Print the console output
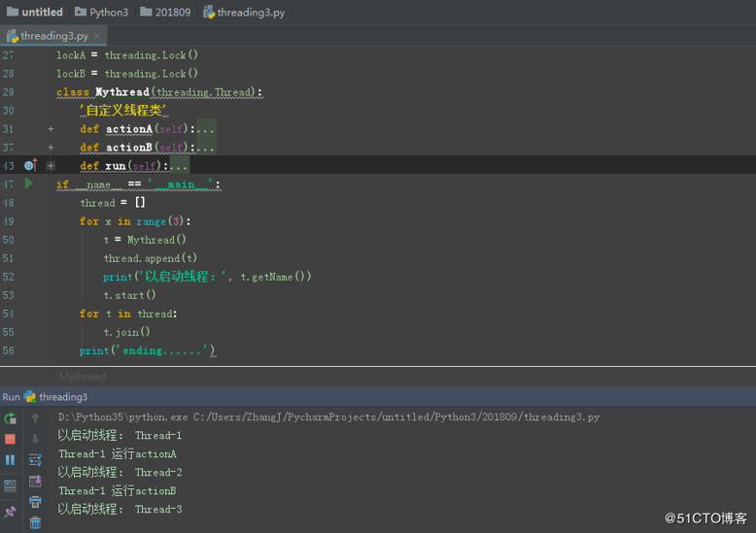The width and height of the screenshot is (756, 533). coord(35,502)
